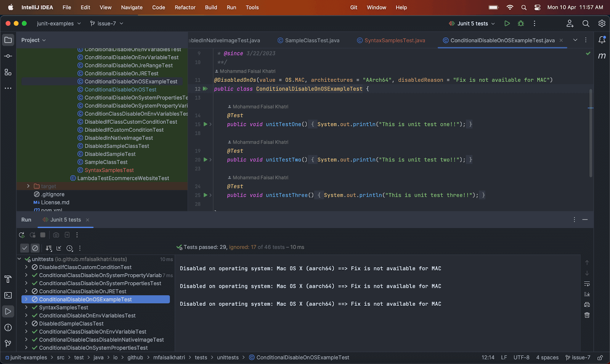The image size is (610, 364).
Task: Expand the target folder in Project tree
Action: pyautogui.click(x=28, y=186)
